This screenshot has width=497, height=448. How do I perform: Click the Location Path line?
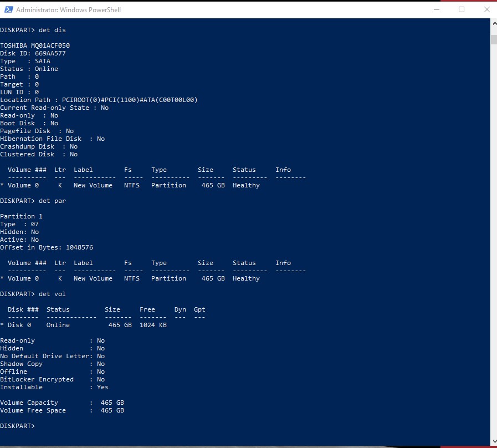pos(99,100)
